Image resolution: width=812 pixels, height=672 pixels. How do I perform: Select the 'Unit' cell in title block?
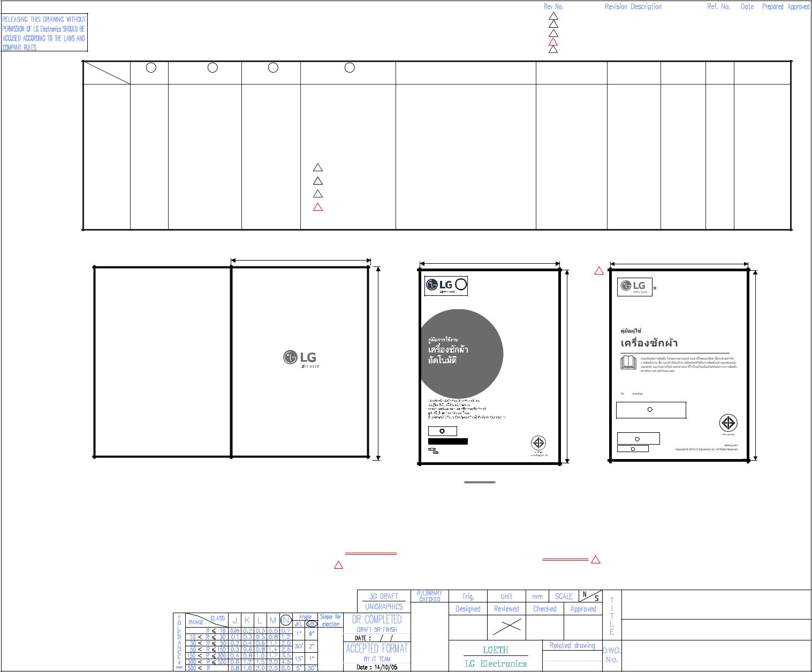(506, 597)
